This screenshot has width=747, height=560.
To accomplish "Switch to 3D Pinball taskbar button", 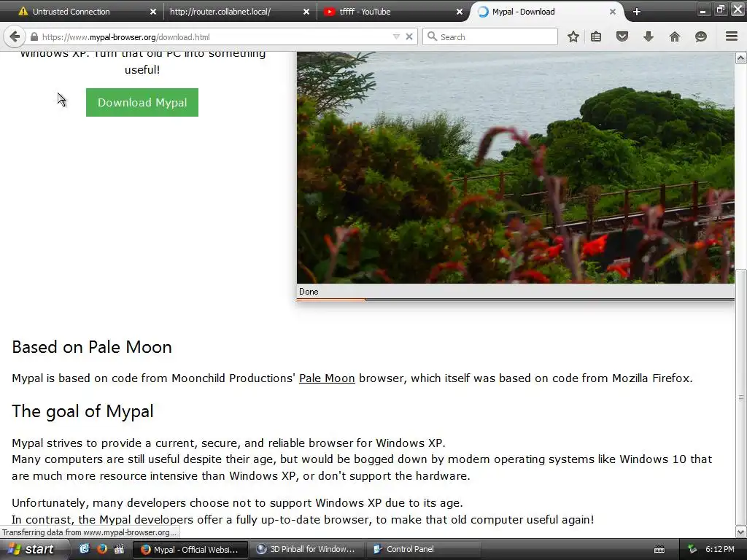I will [x=306, y=550].
